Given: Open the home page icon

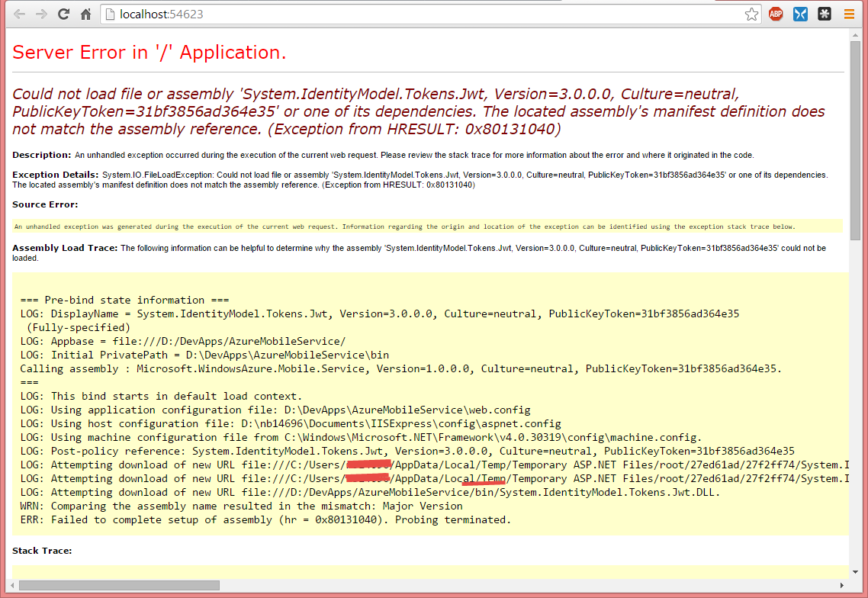Looking at the screenshot, I should [85, 14].
